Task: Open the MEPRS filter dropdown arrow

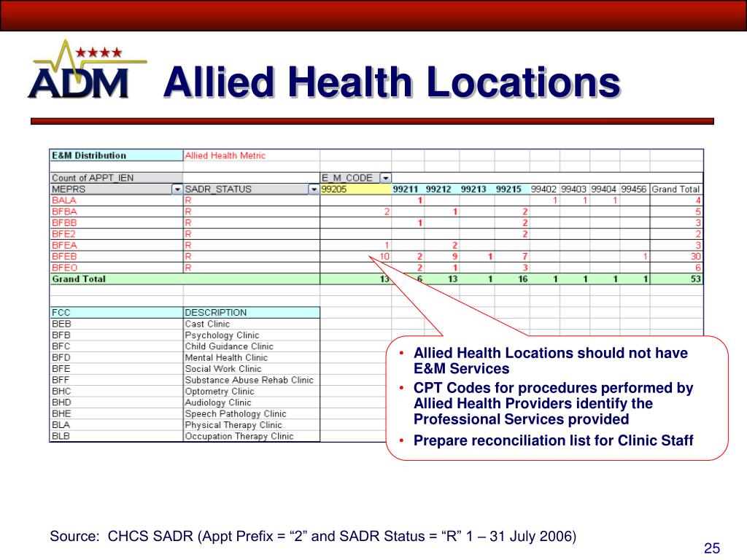Action: (177, 190)
